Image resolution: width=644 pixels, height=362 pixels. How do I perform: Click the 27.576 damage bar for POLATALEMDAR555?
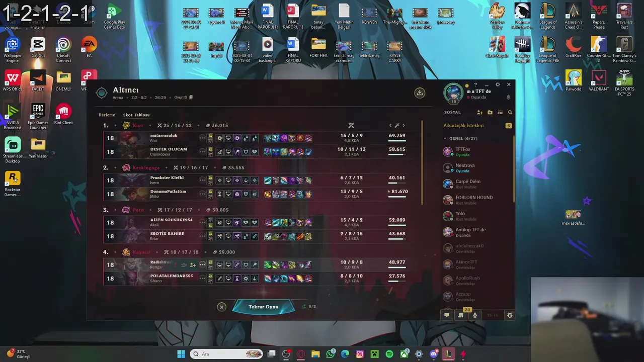tap(397, 282)
